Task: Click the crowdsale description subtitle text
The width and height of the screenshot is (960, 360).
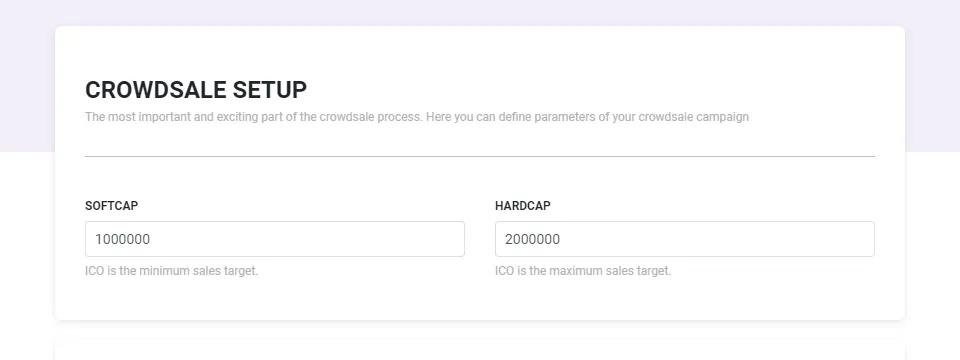Action: click(417, 116)
